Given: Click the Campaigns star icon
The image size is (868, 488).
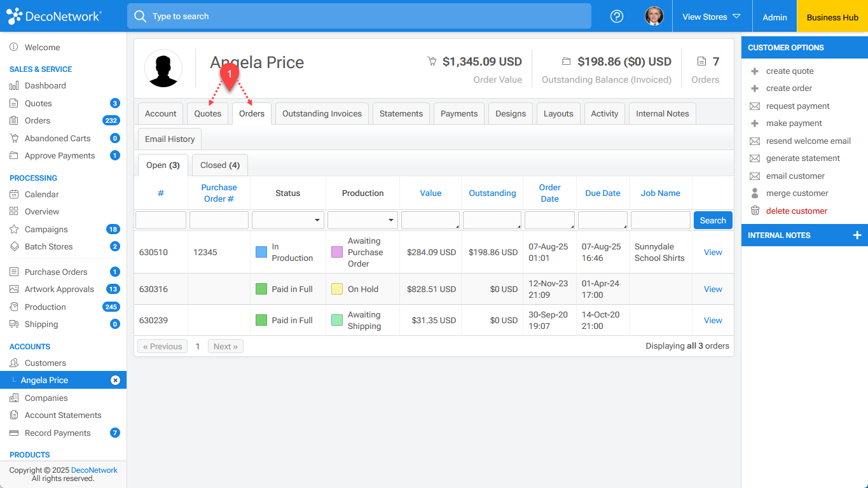Looking at the screenshot, I should pos(14,229).
